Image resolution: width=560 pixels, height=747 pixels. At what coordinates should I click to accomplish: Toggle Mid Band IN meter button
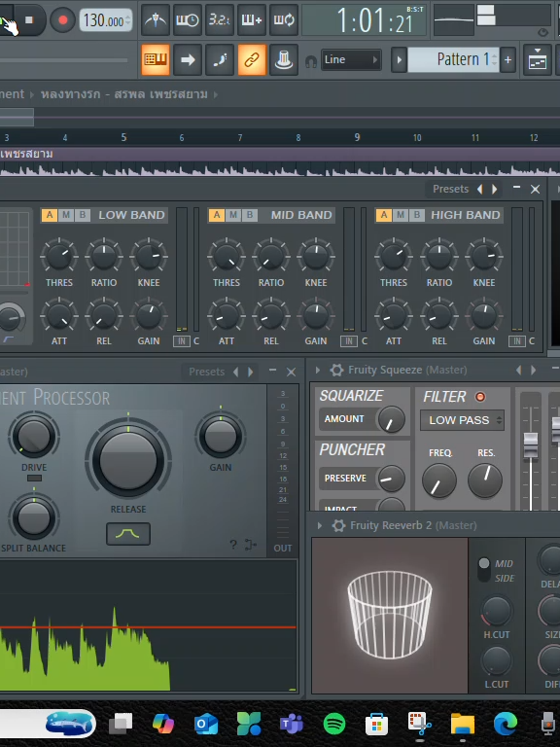(349, 341)
